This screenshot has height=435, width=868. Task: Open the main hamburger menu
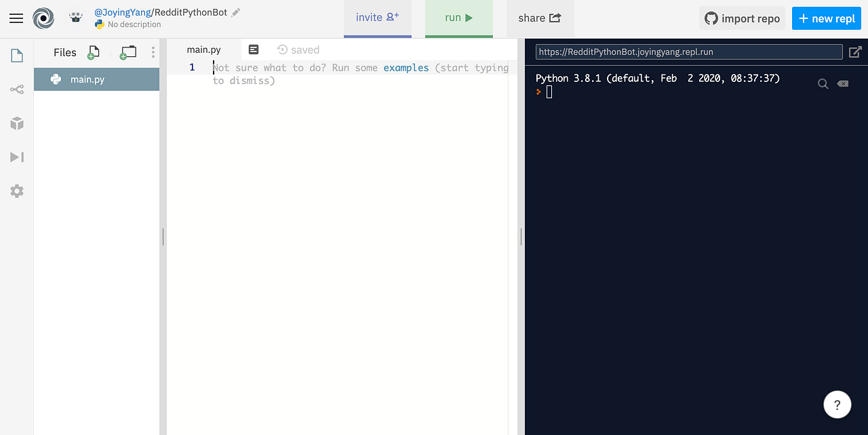(x=16, y=18)
